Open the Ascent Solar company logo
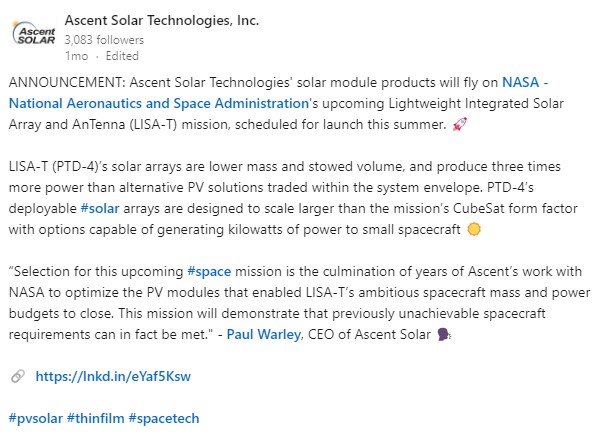This screenshot has width=607, height=440. pos(34,33)
